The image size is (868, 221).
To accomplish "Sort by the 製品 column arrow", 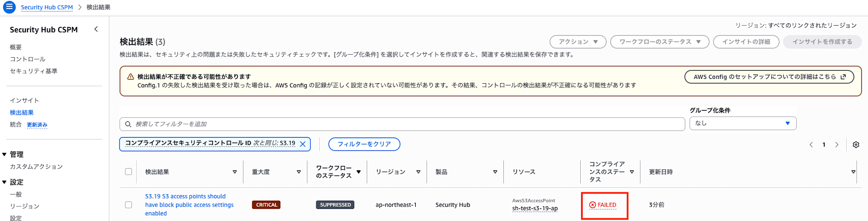I will coord(495,172).
